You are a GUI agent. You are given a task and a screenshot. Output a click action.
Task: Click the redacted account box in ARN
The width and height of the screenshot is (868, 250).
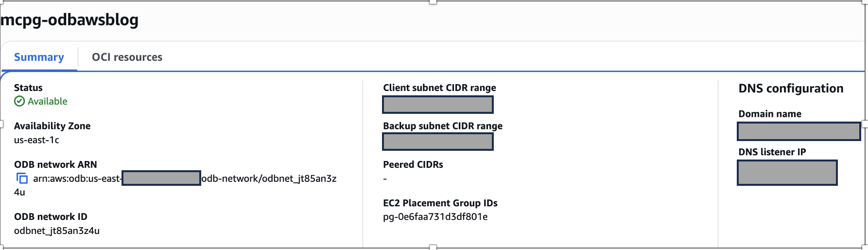tap(161, 178)
